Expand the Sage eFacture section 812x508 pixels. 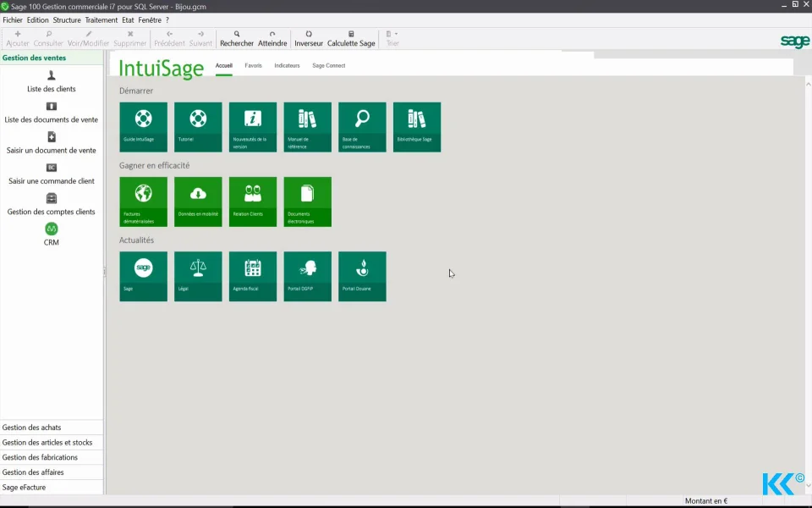click(x=52, y=488)
